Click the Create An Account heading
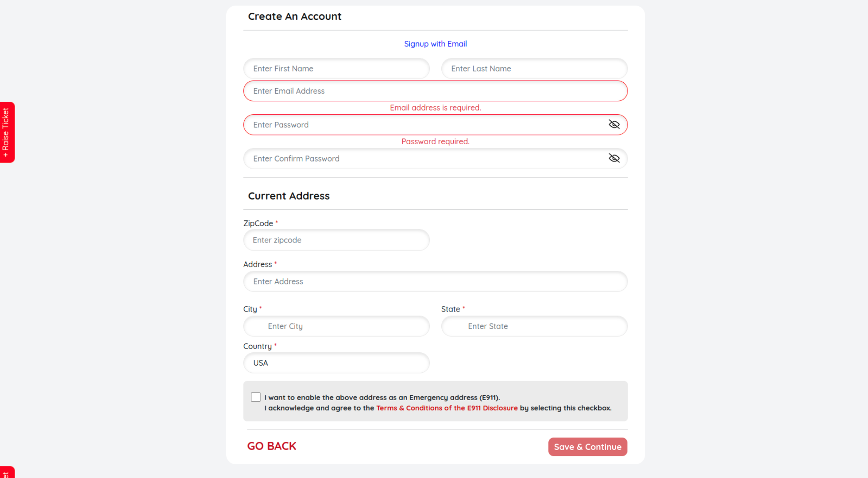 pos(294,16)
